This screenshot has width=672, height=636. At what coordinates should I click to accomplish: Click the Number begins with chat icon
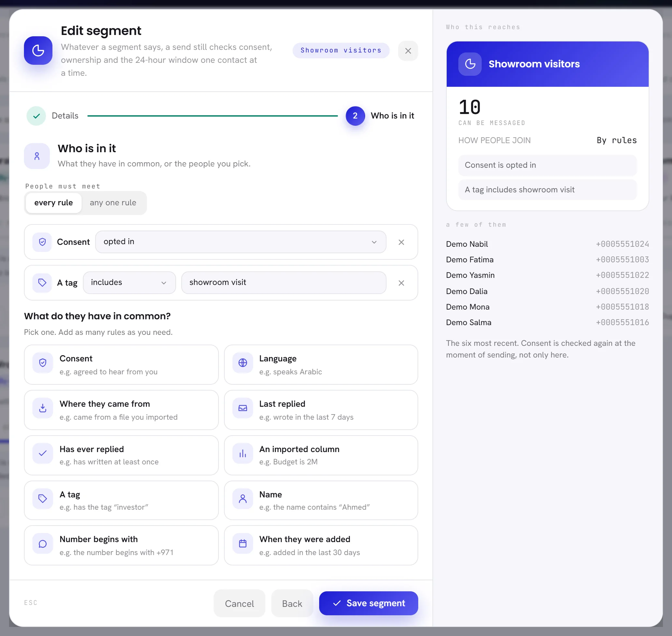tap(43, 544)
